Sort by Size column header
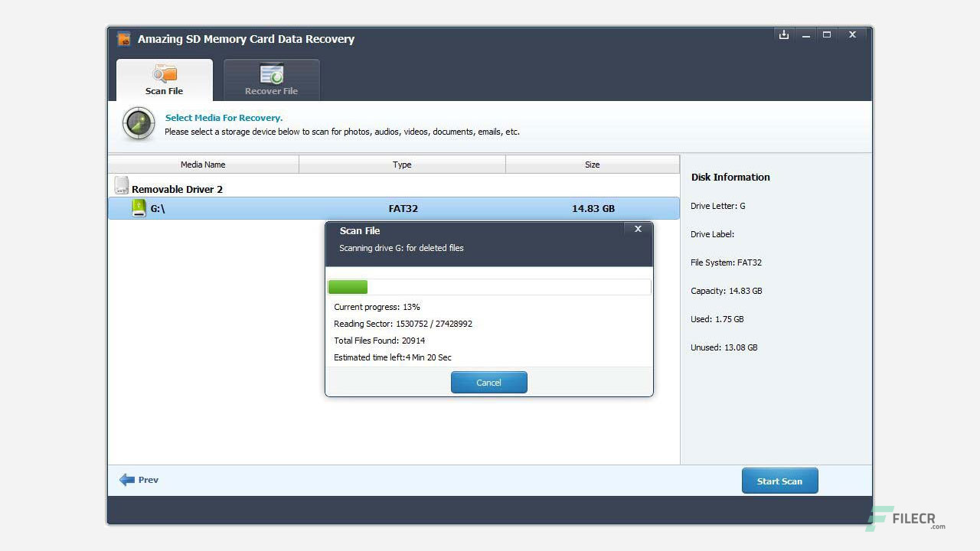 click(592, 165)
